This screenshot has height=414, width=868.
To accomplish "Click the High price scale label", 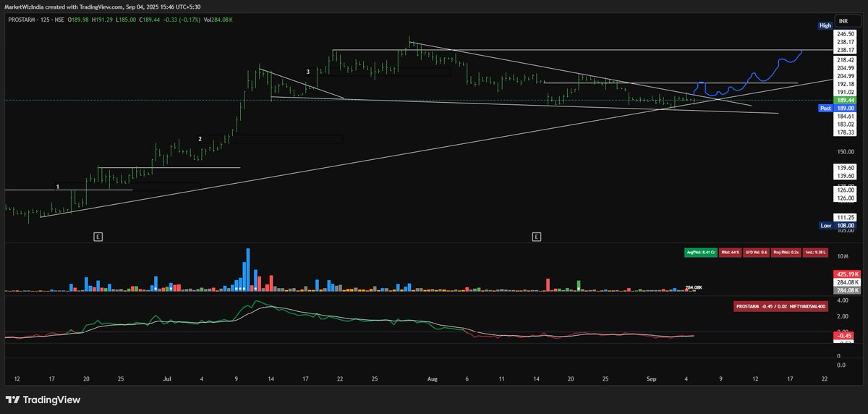I will point(825,25).
